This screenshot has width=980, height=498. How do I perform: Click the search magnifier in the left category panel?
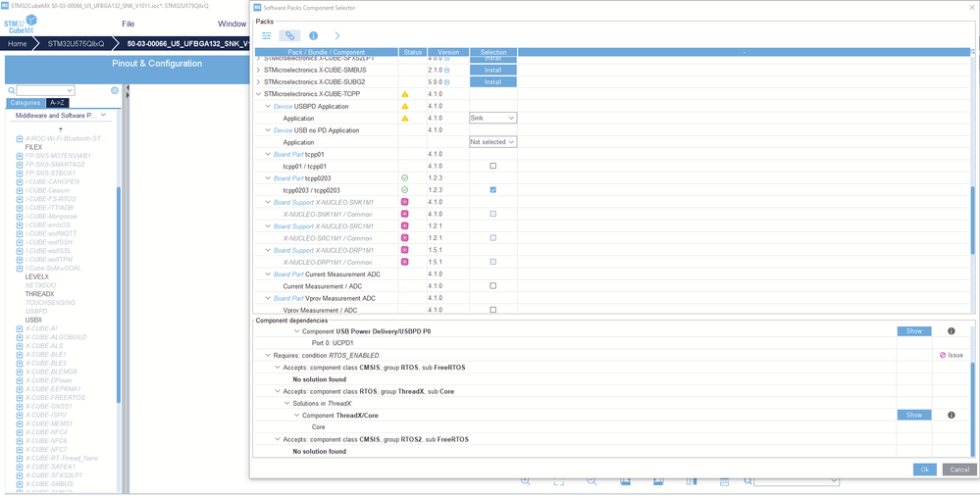coord(11,90)
